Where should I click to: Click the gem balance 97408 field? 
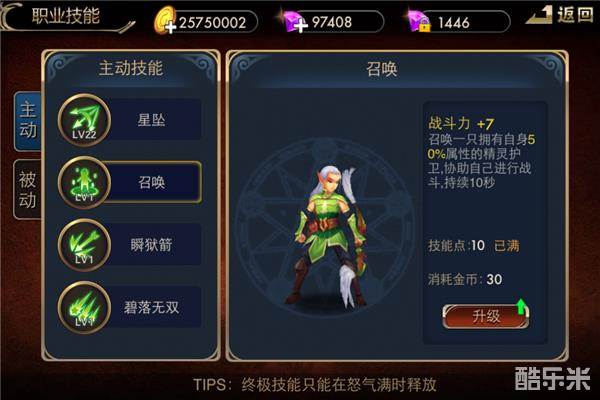coord(339,22)
